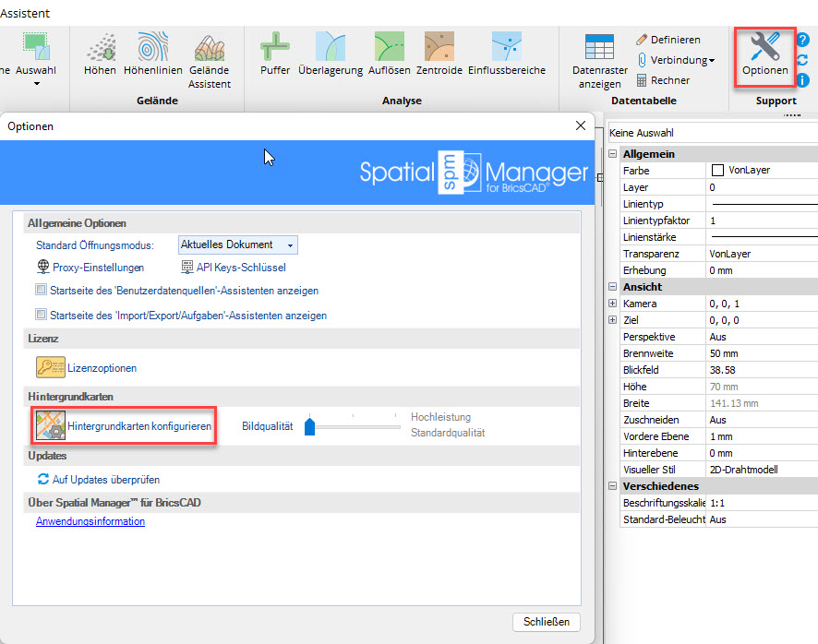Click the Schließen button
The image size is (818, 644).
click(547, 622)
